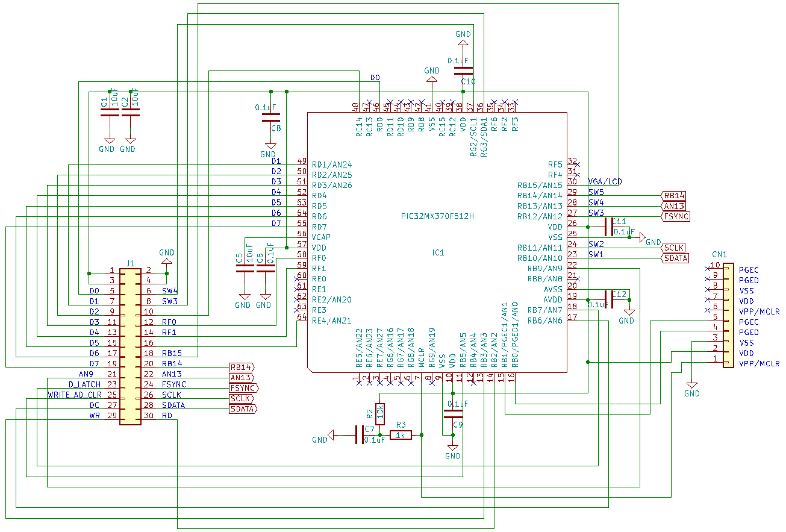This screenshot has width=786, height=532.
Task: Select the C1 10uF capacitor
Action: pos(110,112)
